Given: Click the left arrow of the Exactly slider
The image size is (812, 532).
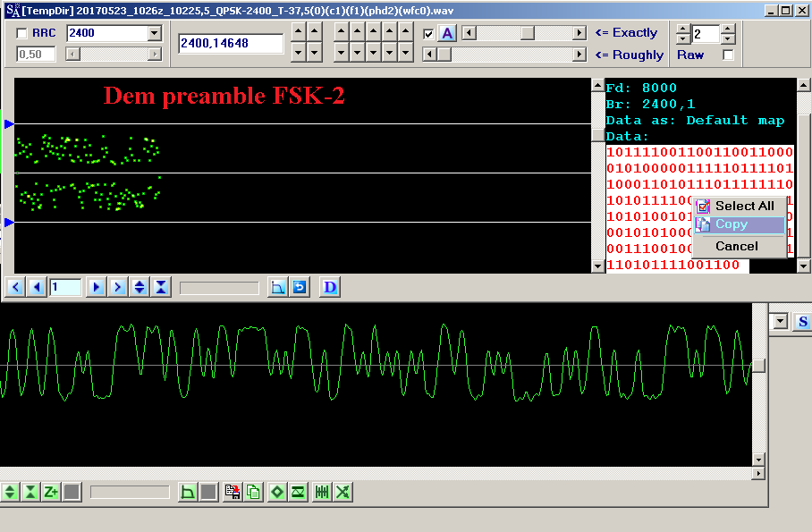Looking at the screenshot, I should pos(469,33).
